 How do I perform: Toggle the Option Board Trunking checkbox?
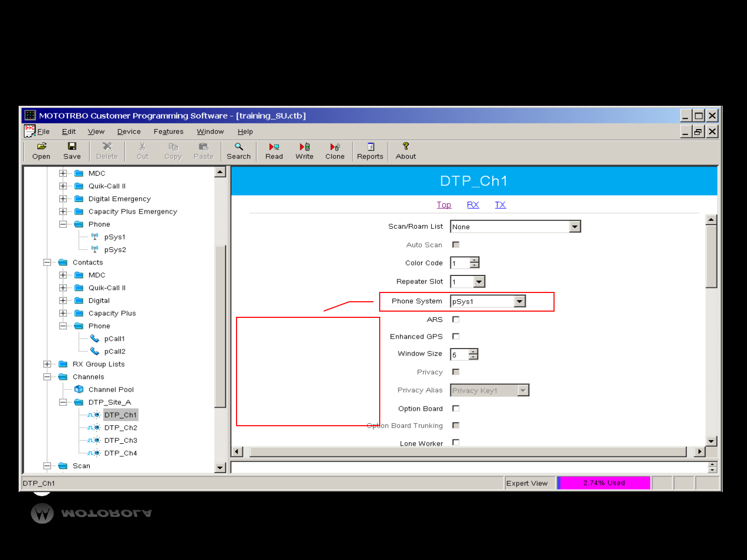pyautogui.click(x=456, y=425)
